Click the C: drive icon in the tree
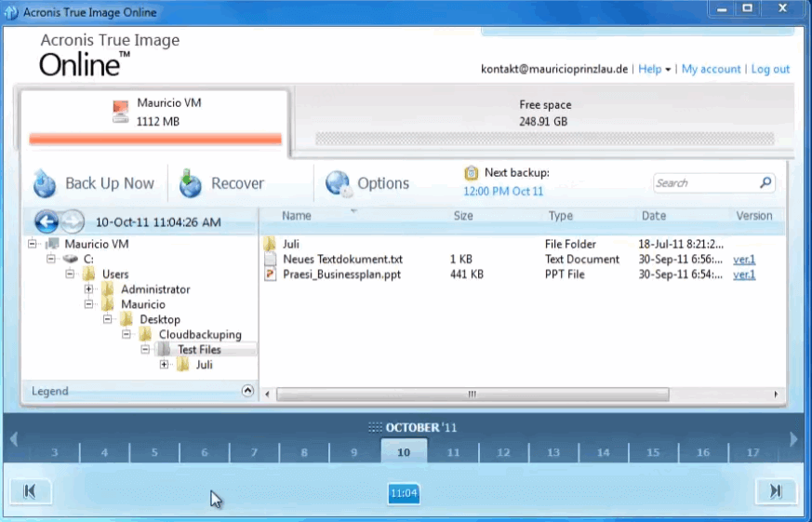Viewport: 812px width, 522px height. 70,259
